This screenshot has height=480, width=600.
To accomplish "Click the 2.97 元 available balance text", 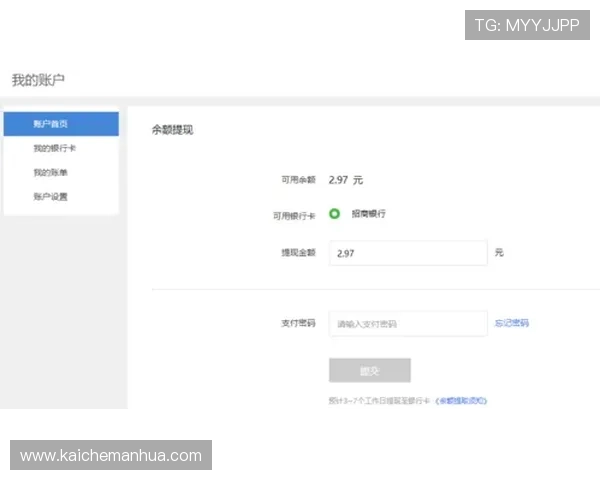I will coord(346,180).
